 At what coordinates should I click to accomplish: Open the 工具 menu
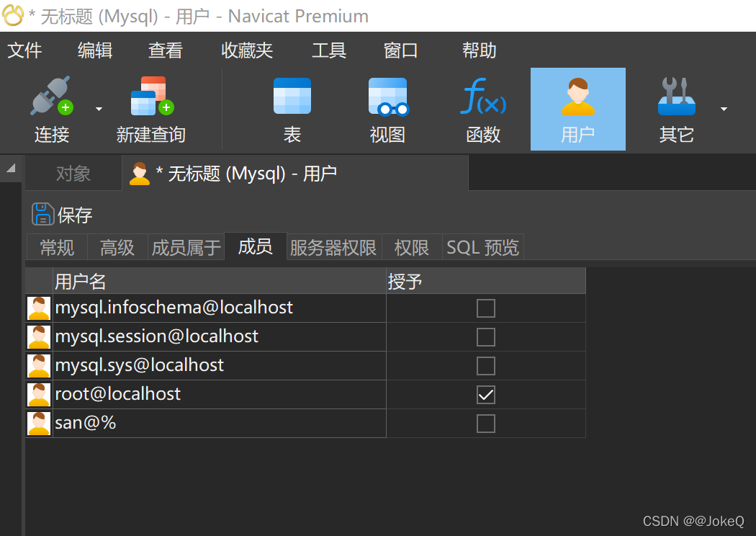point(329,50)
